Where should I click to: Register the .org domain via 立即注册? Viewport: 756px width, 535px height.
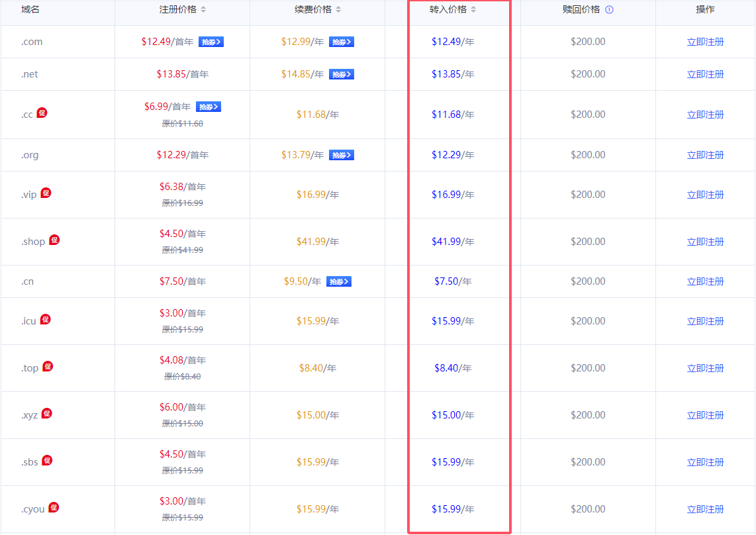click(x=705, y=155)
